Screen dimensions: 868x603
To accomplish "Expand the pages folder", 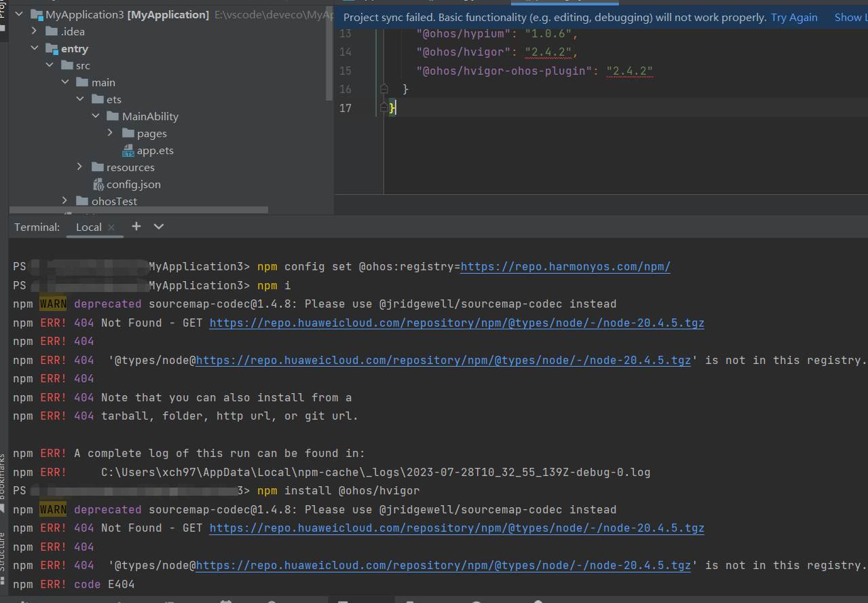I will pos(111,133).
